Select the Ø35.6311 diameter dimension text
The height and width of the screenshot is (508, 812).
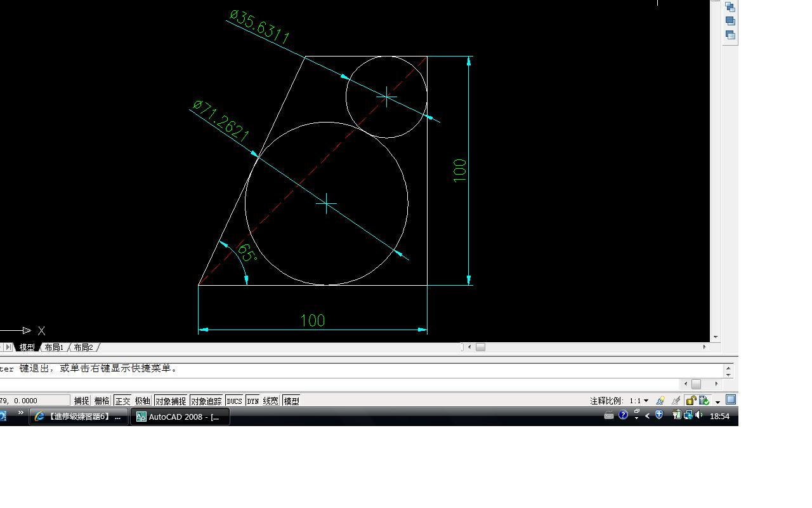click(260, 27)
